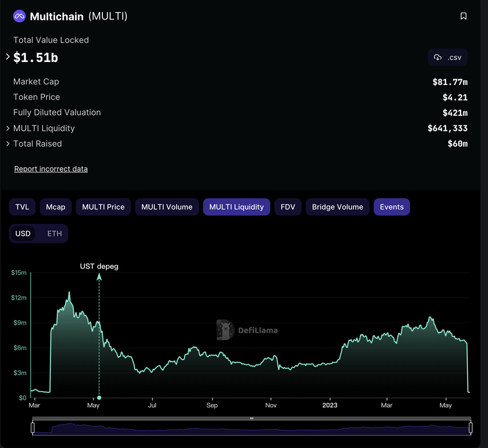The width and height of the screenshot is (488, 448).
Task: Click the Multichain logo icon
Action: click(x=19, y=16)
